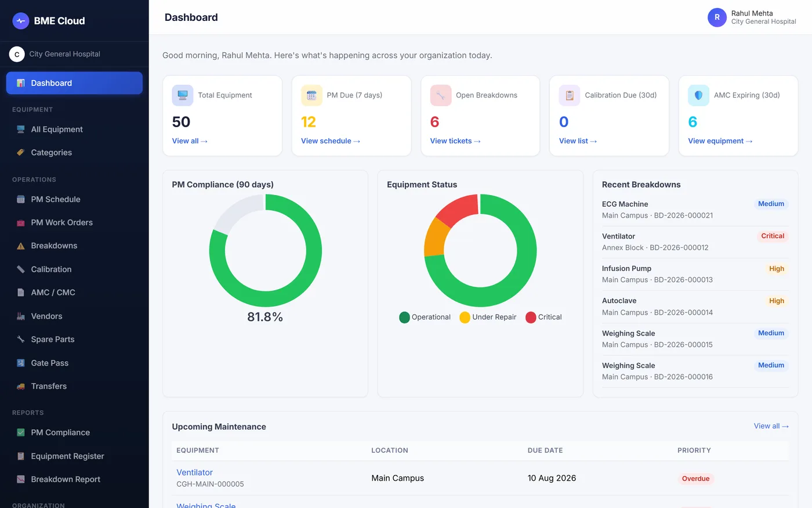Click the PM Due card calendar icon
The width and height of the screenshot is (812, 508).
[311, 95]
